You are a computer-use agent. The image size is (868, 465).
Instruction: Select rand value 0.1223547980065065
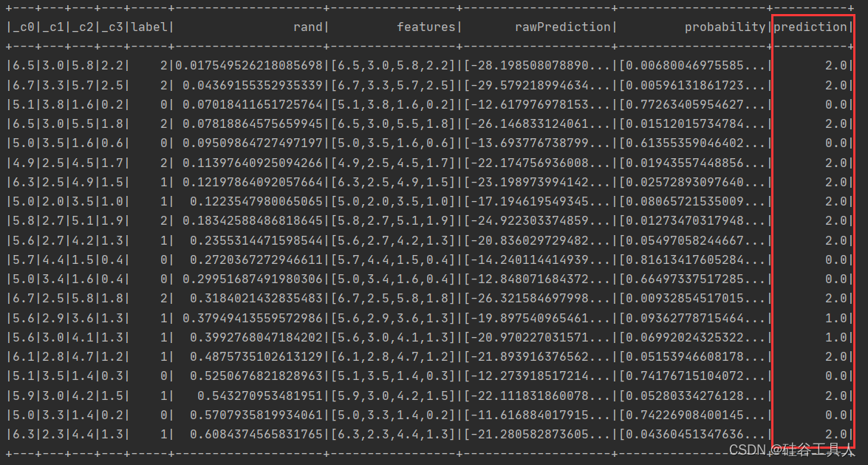point(256,202)
